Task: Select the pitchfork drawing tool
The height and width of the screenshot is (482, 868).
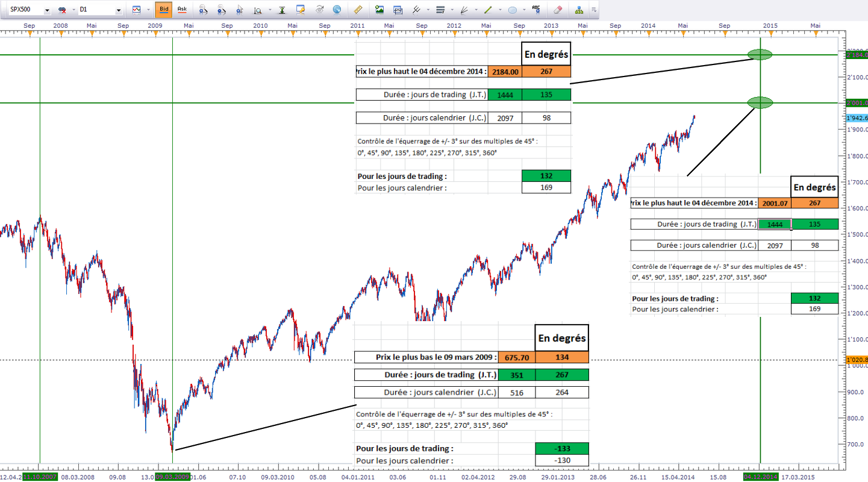Action: [x=416, y=10]
